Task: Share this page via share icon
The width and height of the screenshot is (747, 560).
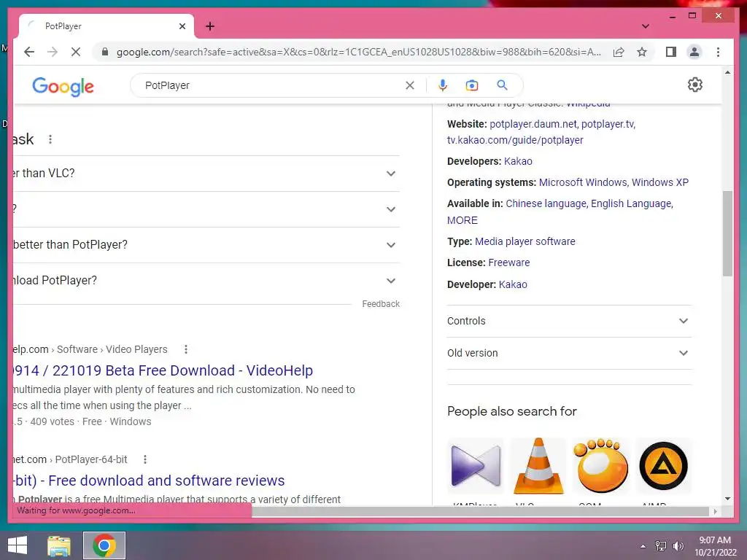Action: pyautogui.click(x=619, y=52)
